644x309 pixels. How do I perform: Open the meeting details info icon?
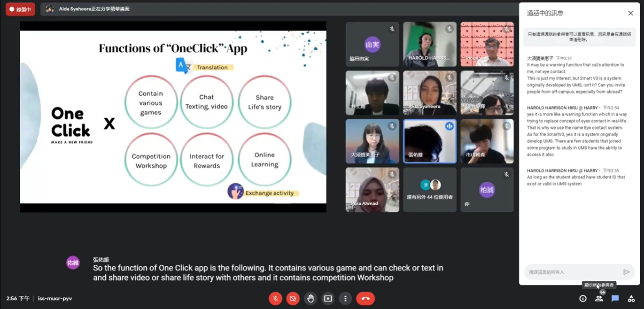pyautogui.click(x=582, y=299)
